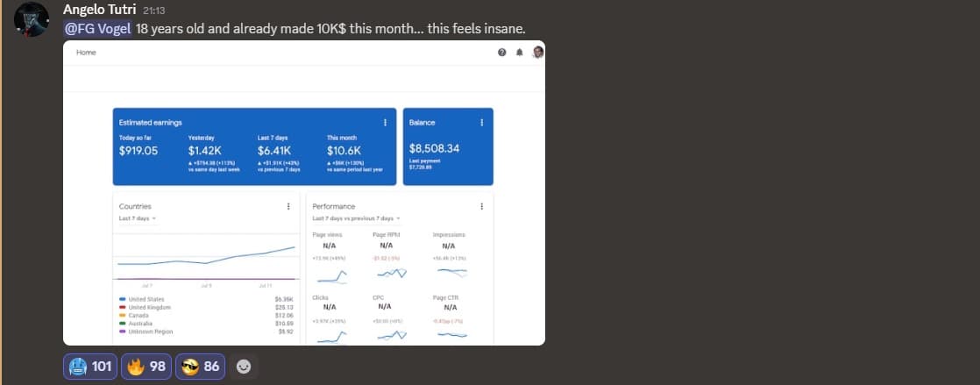Open the AdSense account profile picture

pos(538,53)
